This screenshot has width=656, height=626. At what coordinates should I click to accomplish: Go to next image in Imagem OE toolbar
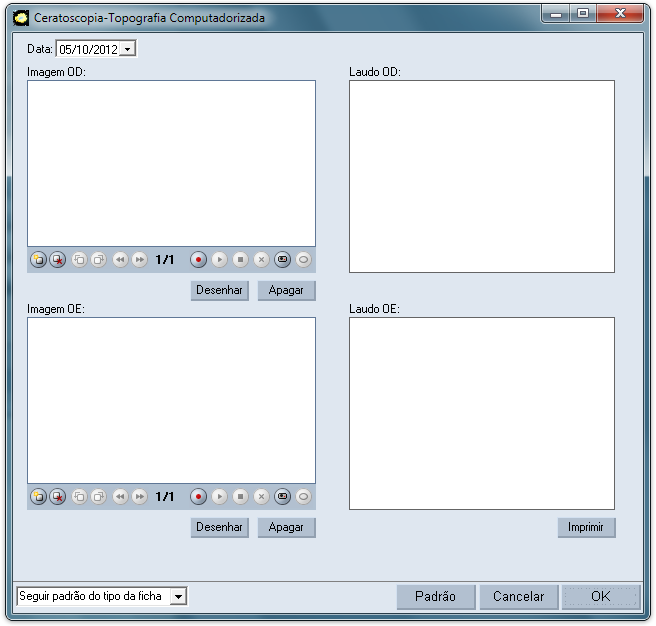tap(140, 497)
